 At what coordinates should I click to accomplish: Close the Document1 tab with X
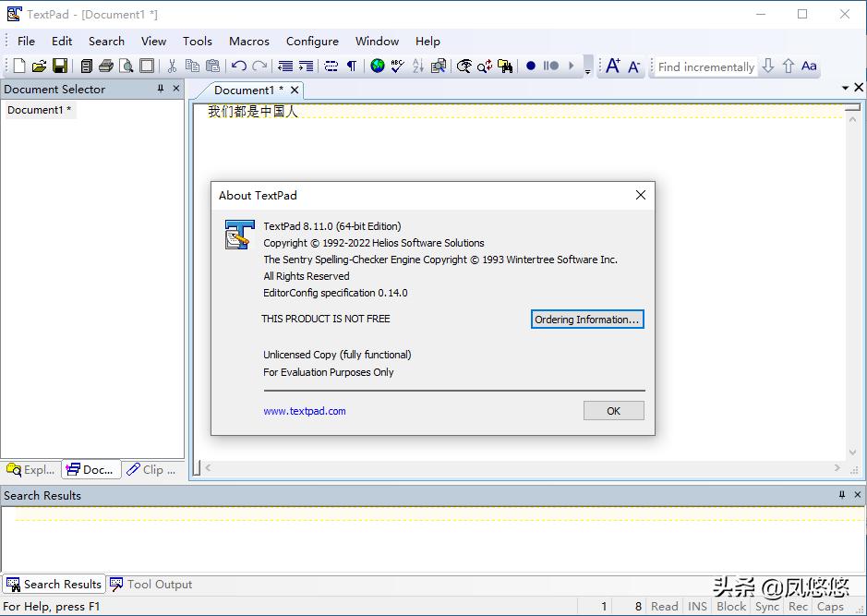(295, 91)
